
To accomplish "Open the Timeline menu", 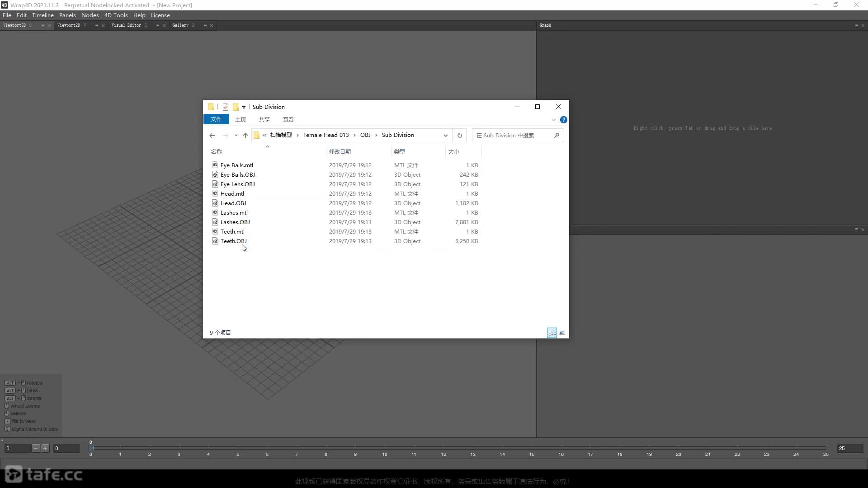I will click(x=43, y=15).
